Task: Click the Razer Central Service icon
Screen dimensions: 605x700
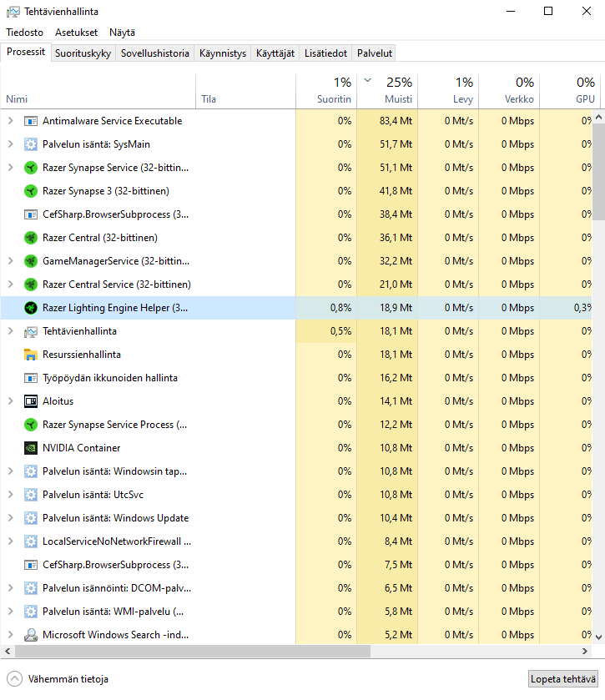Action: point(30,285)
